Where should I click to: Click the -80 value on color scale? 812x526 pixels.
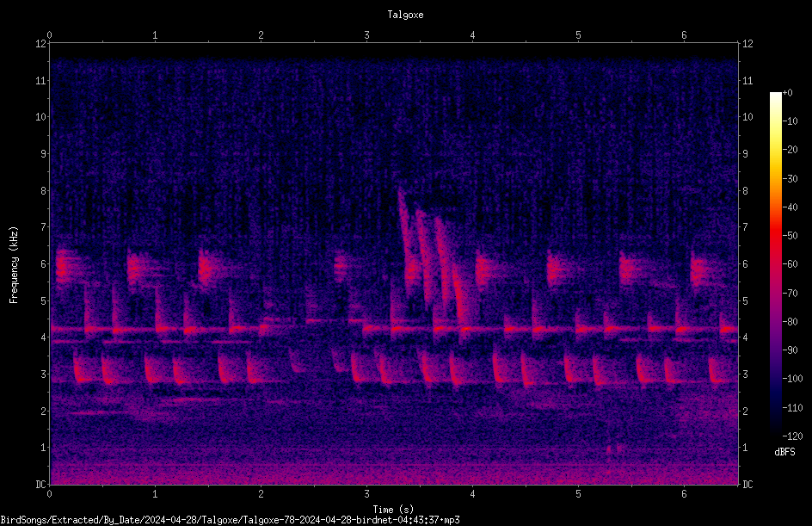point(790,321)
